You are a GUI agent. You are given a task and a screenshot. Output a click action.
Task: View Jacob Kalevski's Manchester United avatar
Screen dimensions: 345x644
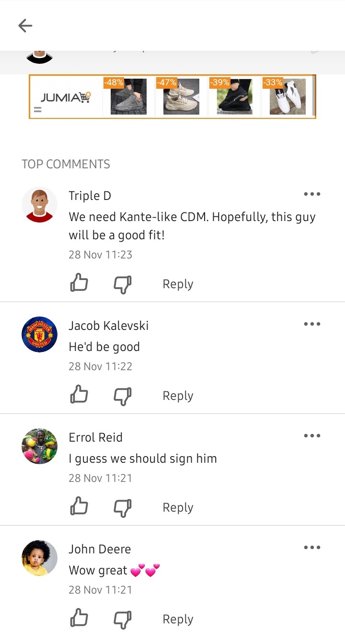click(x=39, y=334)
